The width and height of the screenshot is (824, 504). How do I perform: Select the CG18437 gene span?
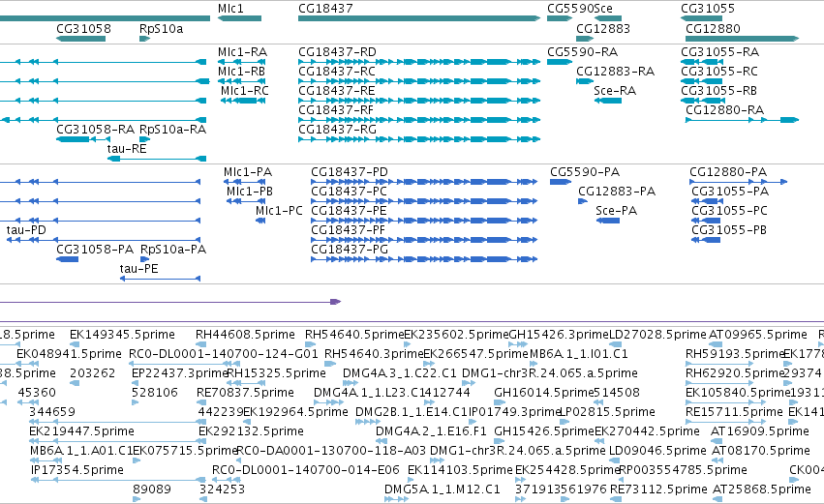419,18
